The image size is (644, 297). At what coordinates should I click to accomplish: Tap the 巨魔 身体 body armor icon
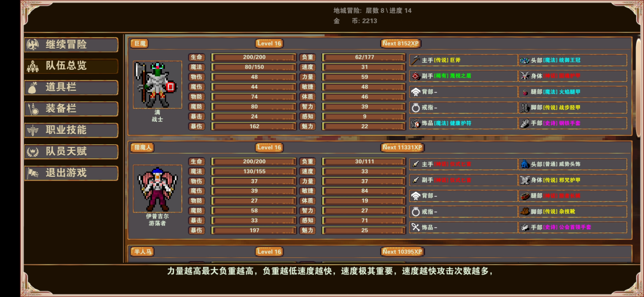click(525, 76)
